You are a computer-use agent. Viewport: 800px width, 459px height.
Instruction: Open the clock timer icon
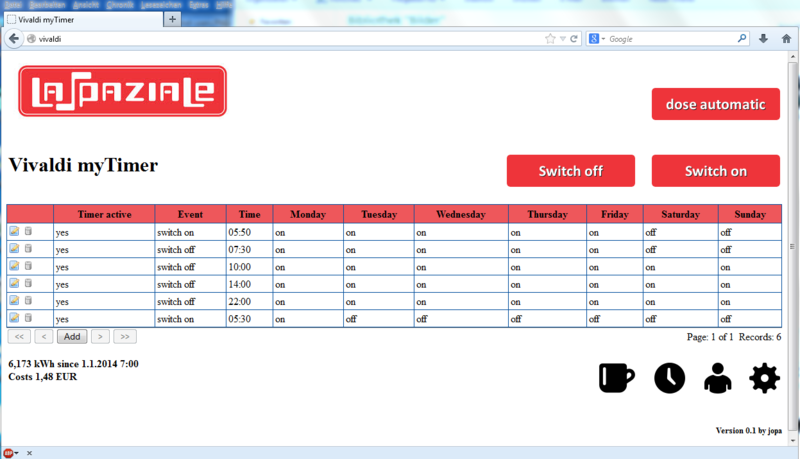point(669,377)
